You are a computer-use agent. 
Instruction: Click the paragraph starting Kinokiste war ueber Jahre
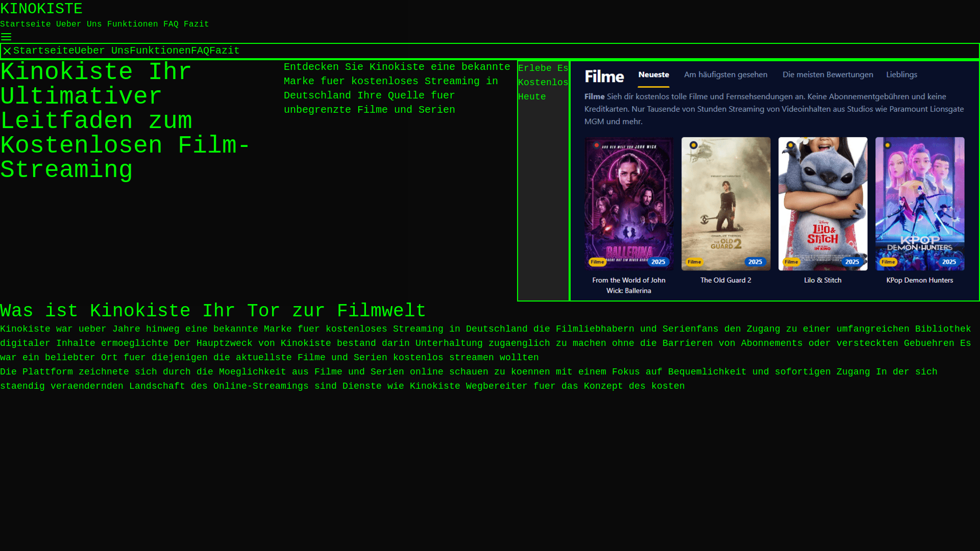coord(485,343)
